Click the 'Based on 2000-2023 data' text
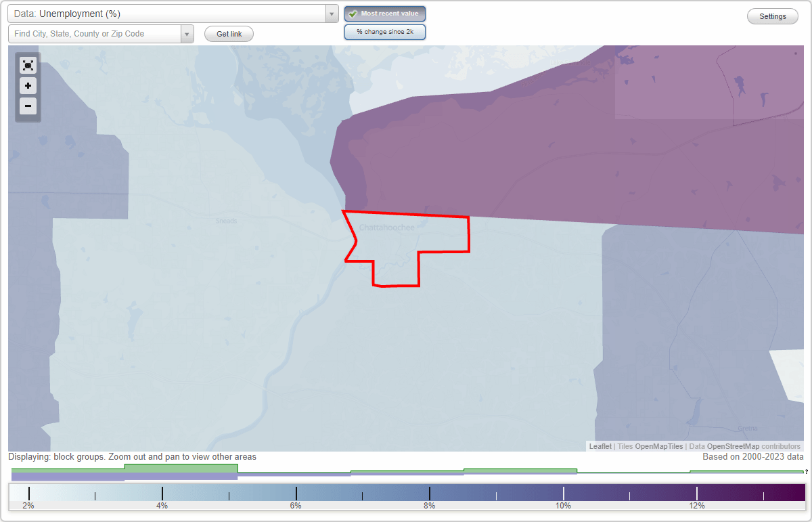The height and width of the screenshot is (522, 812). point(753,457)
